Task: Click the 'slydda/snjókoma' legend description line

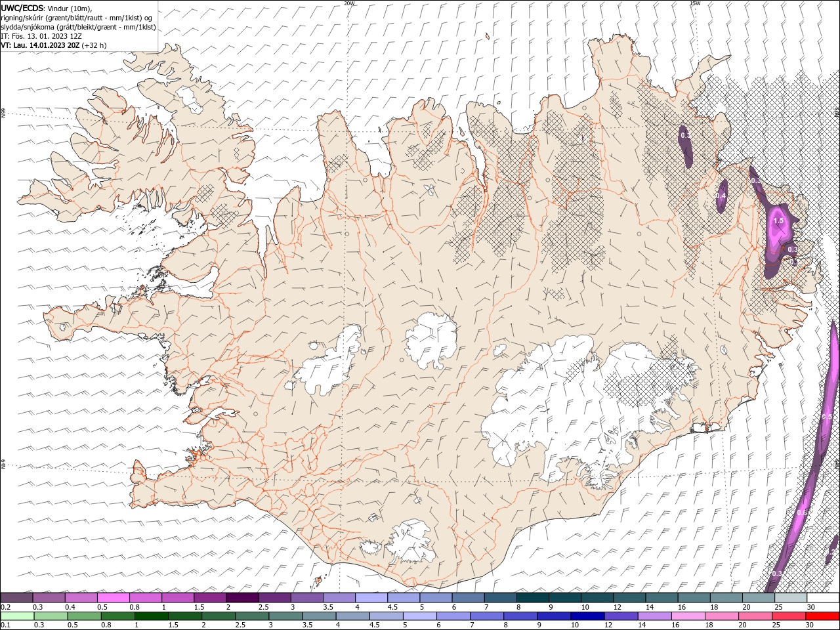Action: point(78,27)
